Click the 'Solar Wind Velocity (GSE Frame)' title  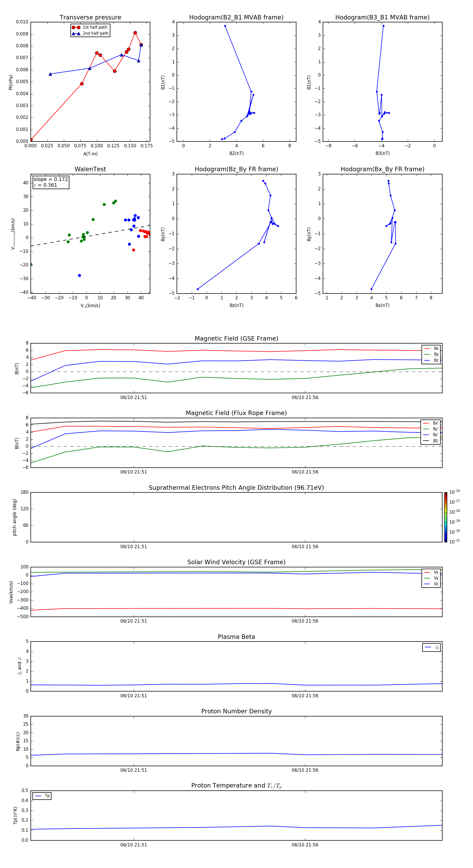point(236,562)
